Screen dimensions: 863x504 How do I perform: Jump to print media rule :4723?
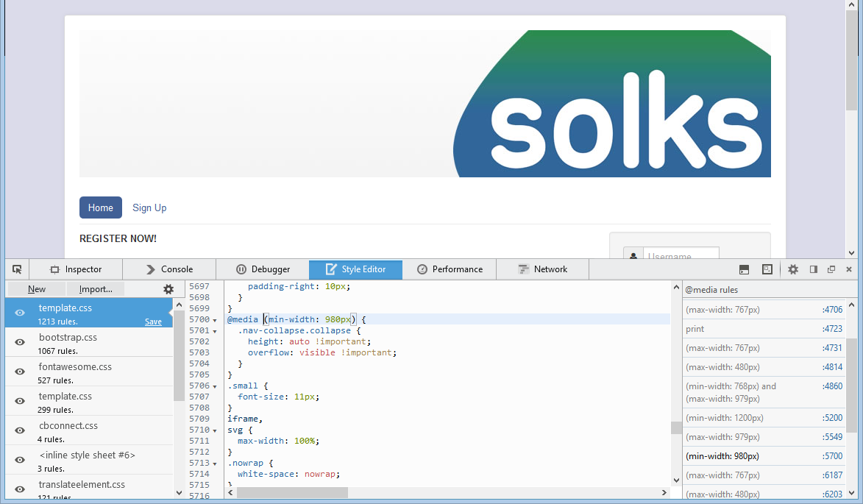(764, 329)
